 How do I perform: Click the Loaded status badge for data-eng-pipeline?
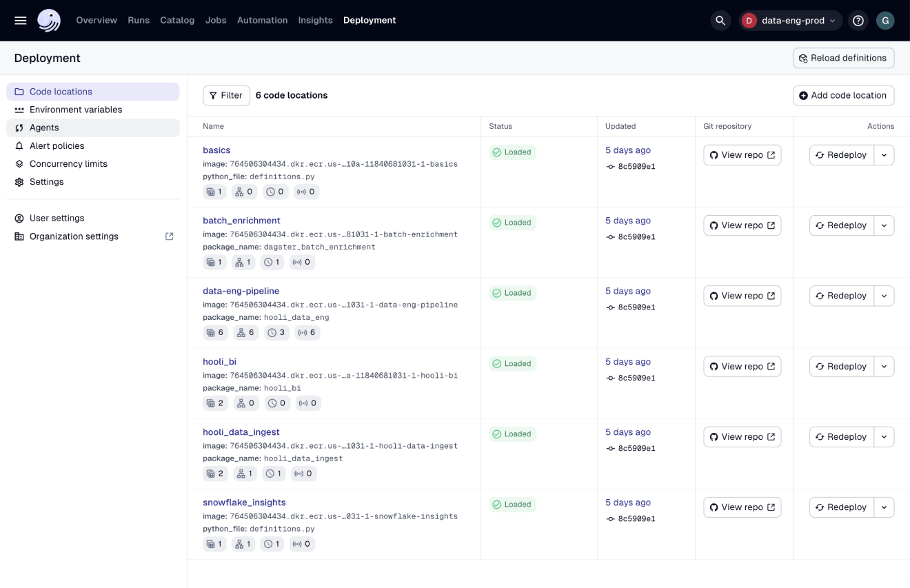coord(512,292)
